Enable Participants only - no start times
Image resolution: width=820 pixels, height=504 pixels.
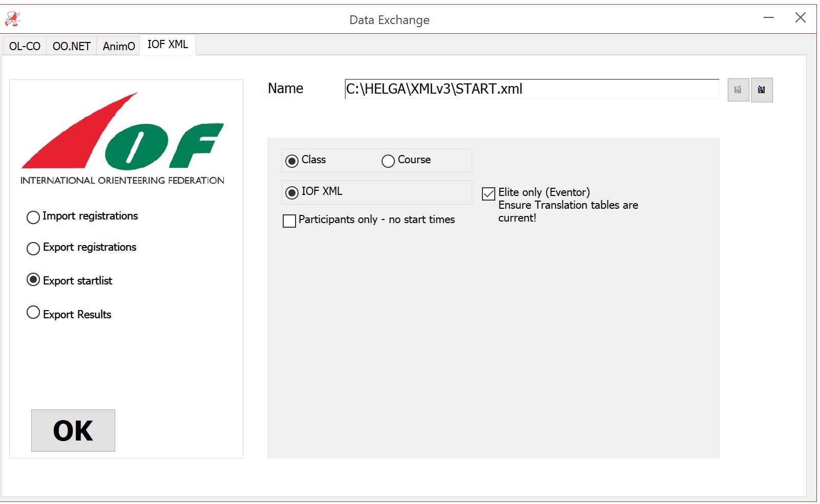(289, 221)
